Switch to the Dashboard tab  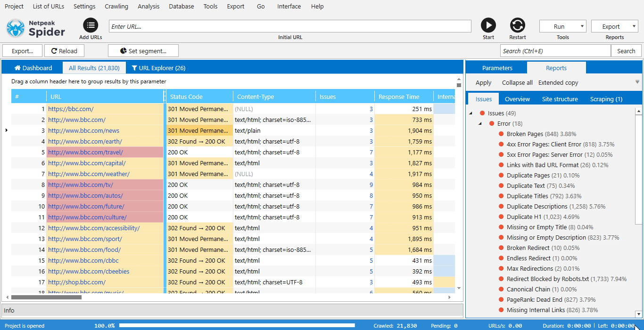33,68
